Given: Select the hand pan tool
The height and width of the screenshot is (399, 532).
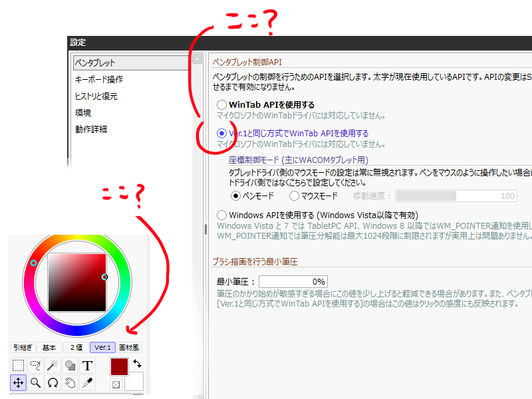Looking at the screenshot, I should [x=70, y=382].
